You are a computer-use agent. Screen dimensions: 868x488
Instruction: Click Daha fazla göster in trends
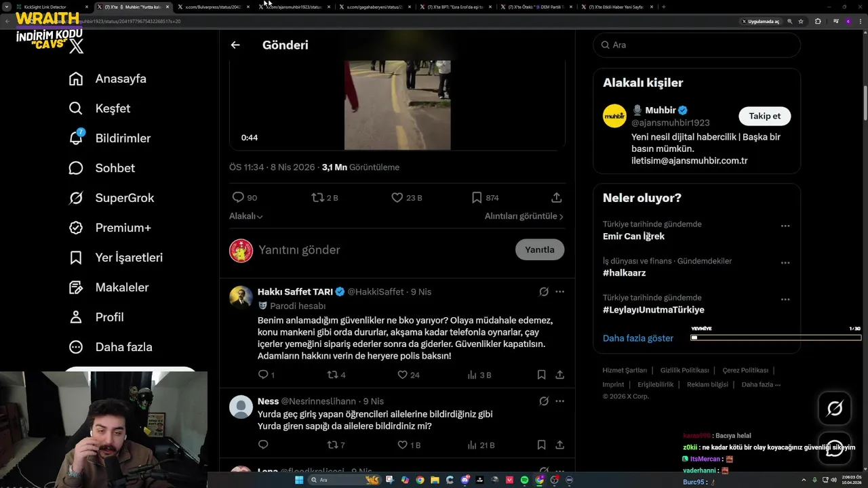tap(638, 338)
